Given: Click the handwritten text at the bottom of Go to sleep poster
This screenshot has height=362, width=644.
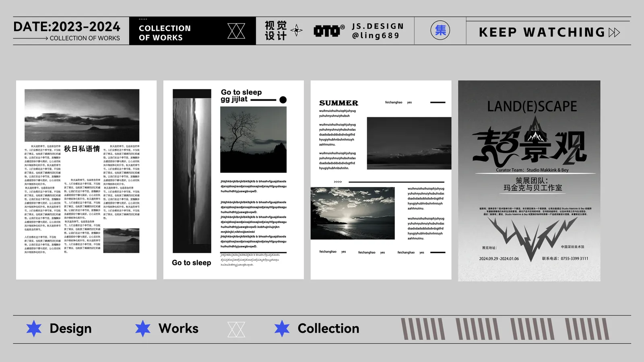Looking at the screenshot, I should [x=250, y=260].
